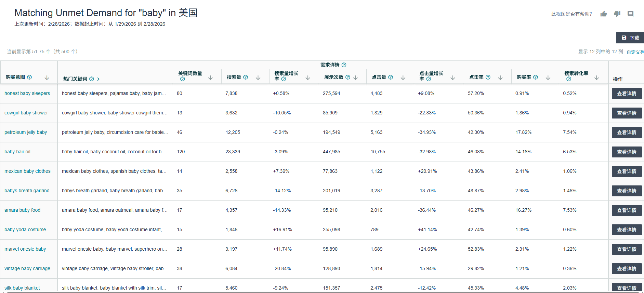
Task: Sort by 搜索转化率 column arrow
Action: click(x=596, y=78)
